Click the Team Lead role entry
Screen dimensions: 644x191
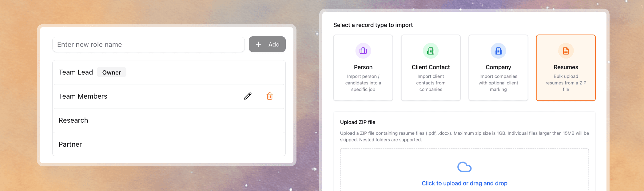(76, 72)
